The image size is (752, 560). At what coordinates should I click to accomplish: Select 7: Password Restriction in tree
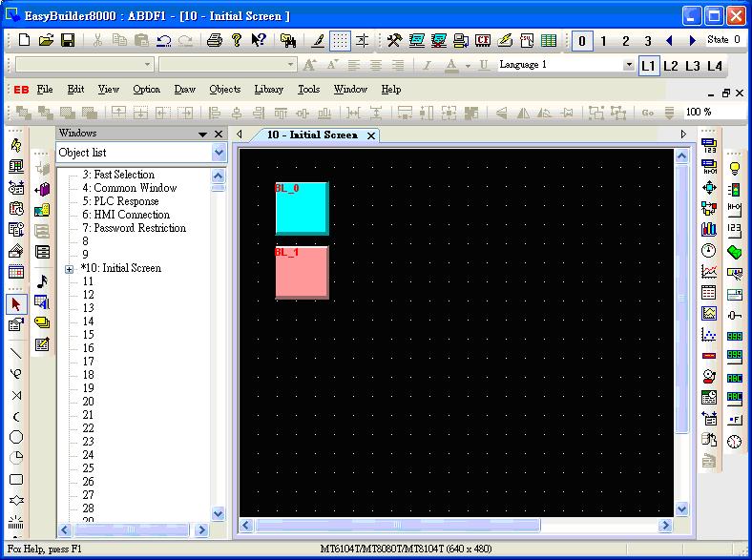pyautogui.click(x=135, y=228)
